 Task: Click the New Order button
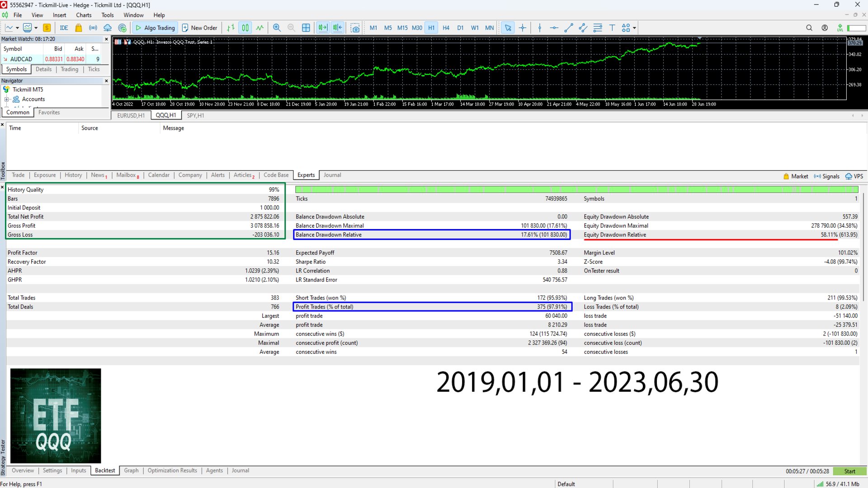(199, 28)
